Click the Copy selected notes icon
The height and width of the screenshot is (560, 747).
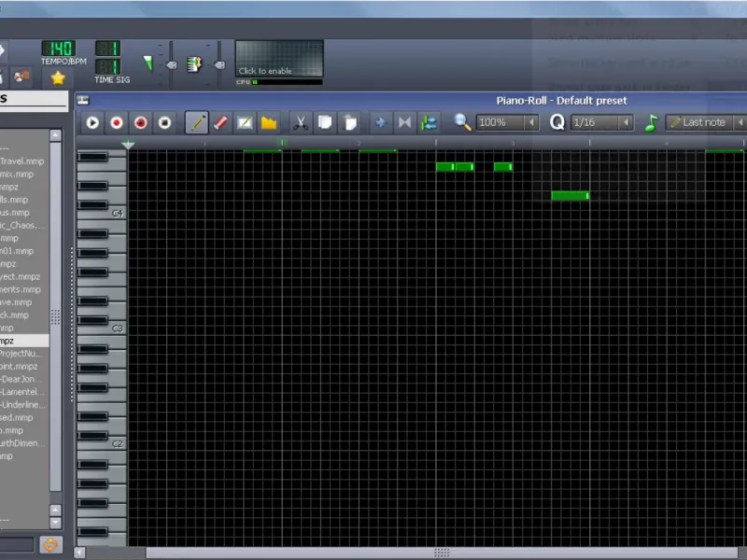325,123
